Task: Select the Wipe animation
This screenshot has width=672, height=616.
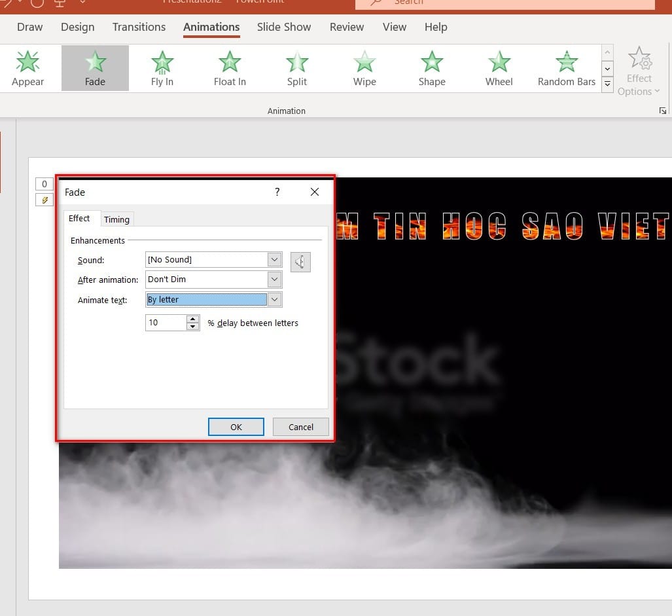Action: [364, 68]
